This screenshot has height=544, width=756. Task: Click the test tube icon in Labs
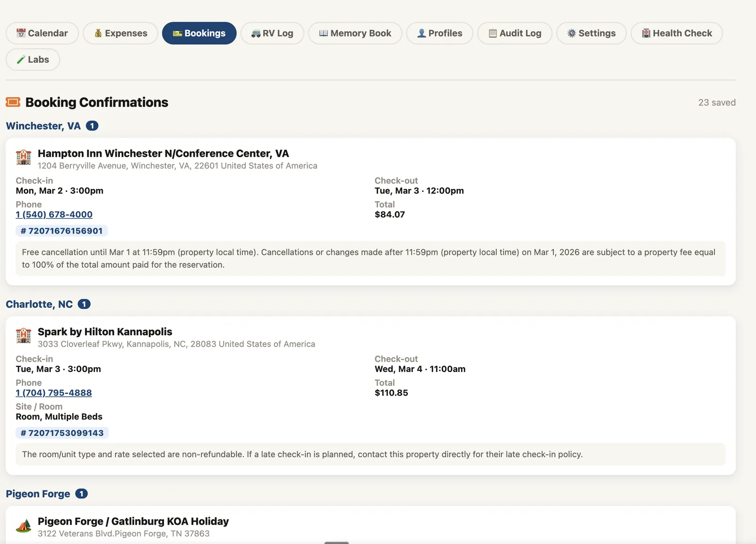pyautogui.click(x=21, y=59)
